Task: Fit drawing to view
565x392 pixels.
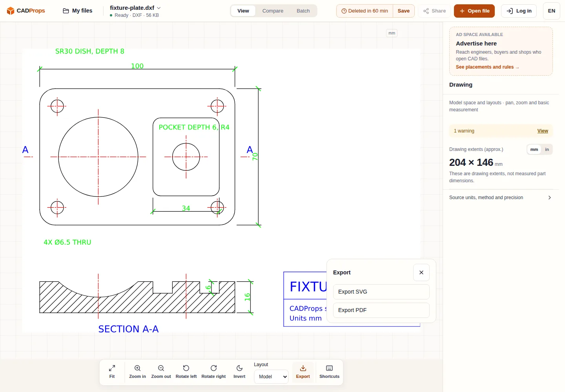Action: [x=112, y=372]
